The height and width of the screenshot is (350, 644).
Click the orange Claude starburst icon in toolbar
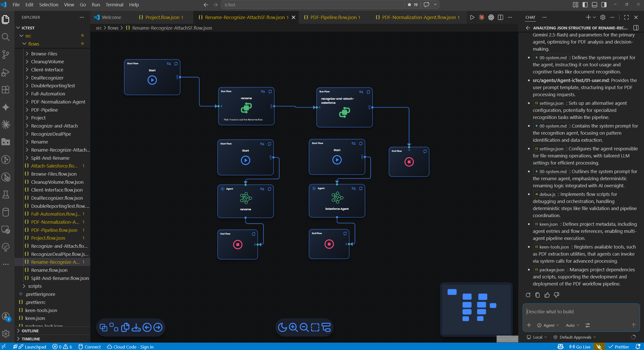[481, 17]
